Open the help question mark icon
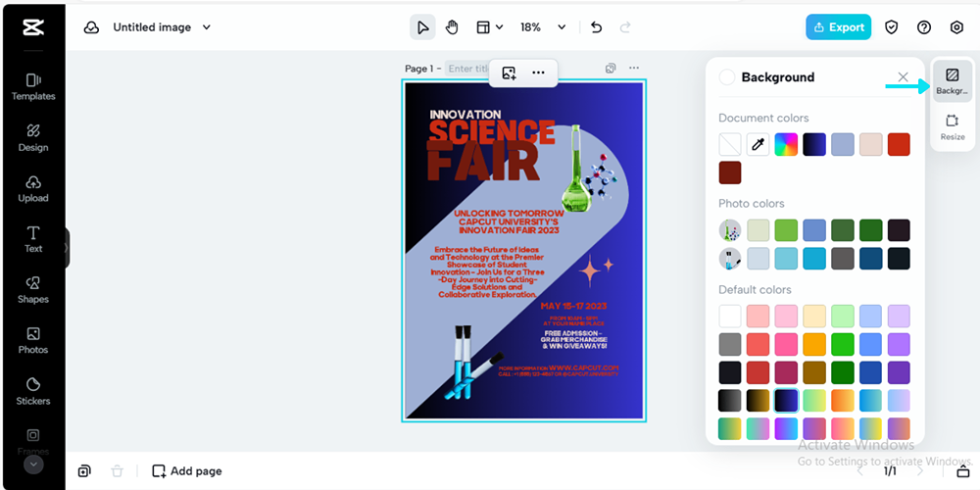Viewport: 980px width, 490px height. click(924, 27)
